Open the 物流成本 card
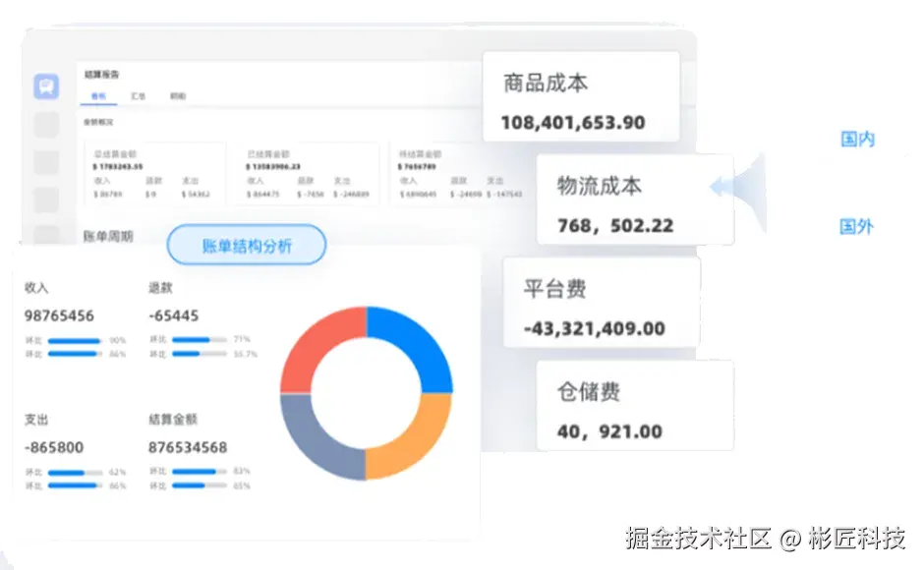This screenshot has height=570, width=924. (635, 199)
